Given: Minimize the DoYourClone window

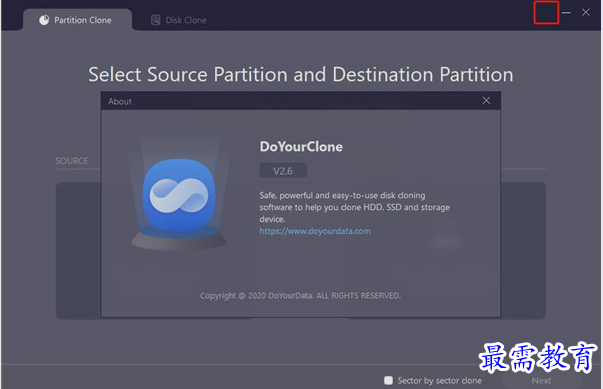Looking at the screenshot, I should (x=566, y=13).
